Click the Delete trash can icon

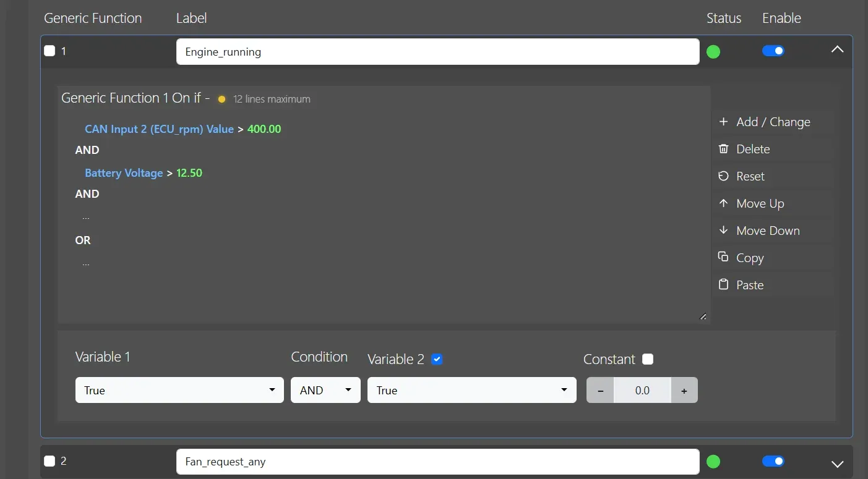pyautogui.click(x=723, y=149)
